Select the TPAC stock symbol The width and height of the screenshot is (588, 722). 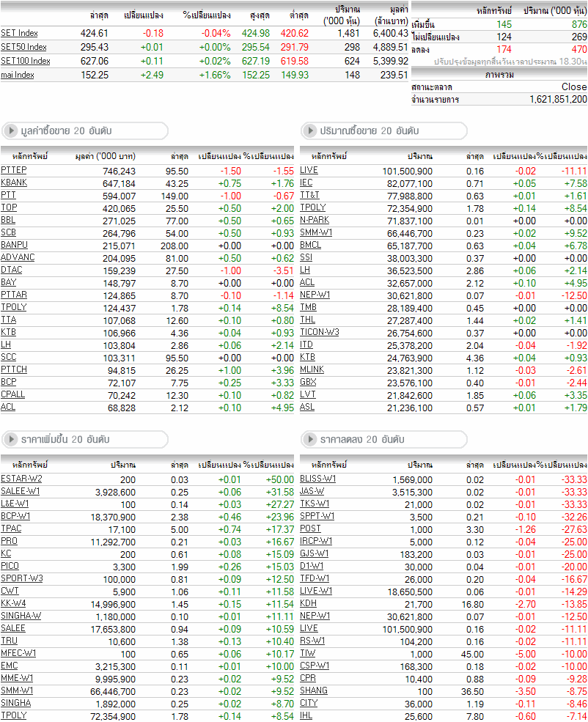(11, 528)
